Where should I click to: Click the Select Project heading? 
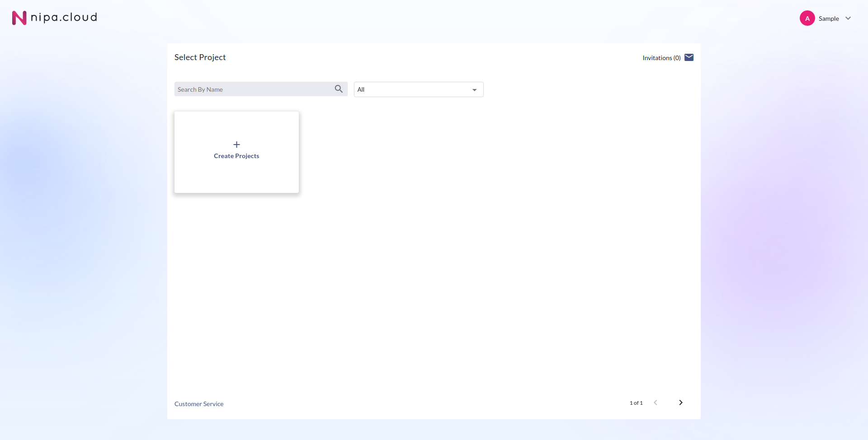tap(200, 57)
